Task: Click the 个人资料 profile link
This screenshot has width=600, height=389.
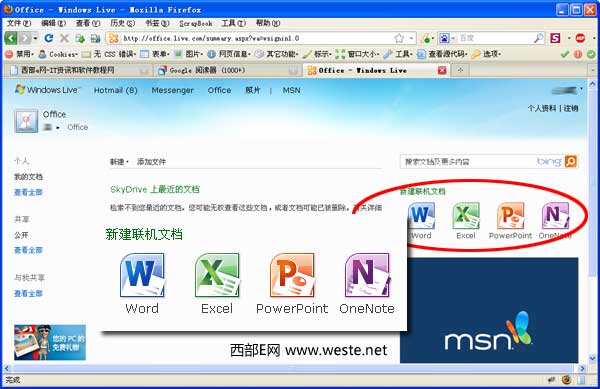Action: pos(541,108)
